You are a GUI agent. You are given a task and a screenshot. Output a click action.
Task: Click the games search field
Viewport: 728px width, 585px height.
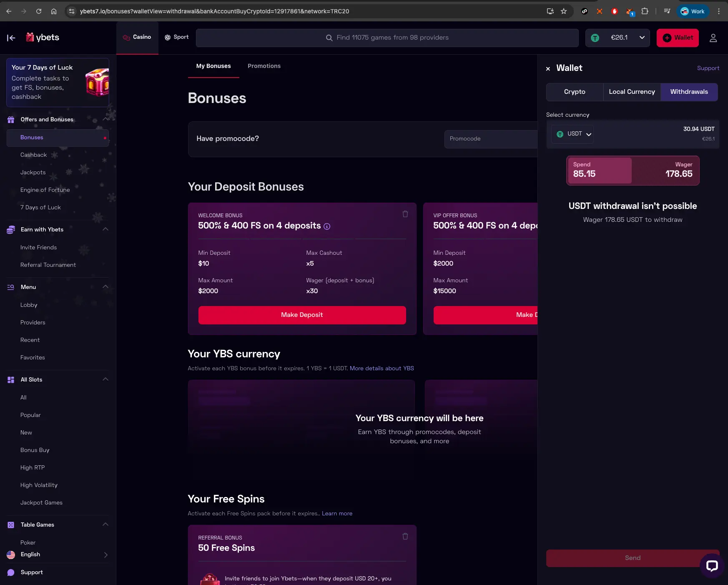coord(387,38)
